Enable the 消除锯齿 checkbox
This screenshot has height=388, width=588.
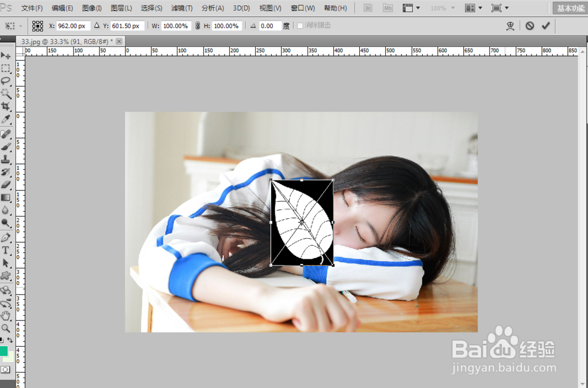click(x=300, y=25)
